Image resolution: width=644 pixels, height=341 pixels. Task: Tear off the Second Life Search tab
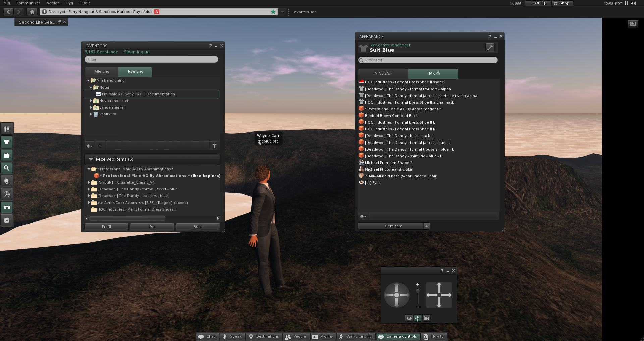tap(59, 22)
